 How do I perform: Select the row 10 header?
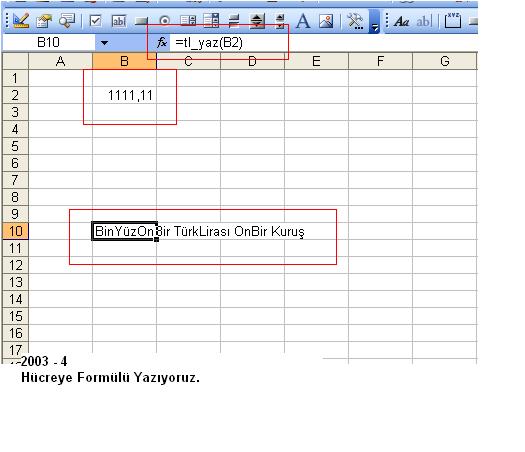tap(15, 231)
